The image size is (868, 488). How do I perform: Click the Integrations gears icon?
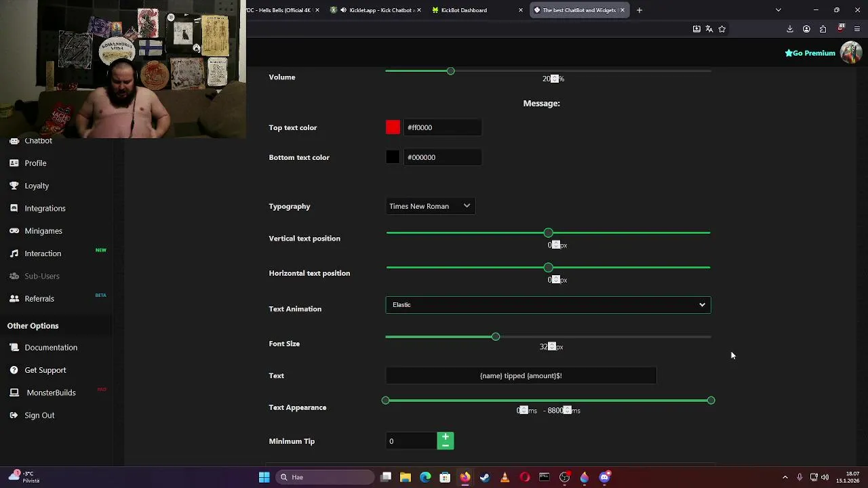coord(14,208)
